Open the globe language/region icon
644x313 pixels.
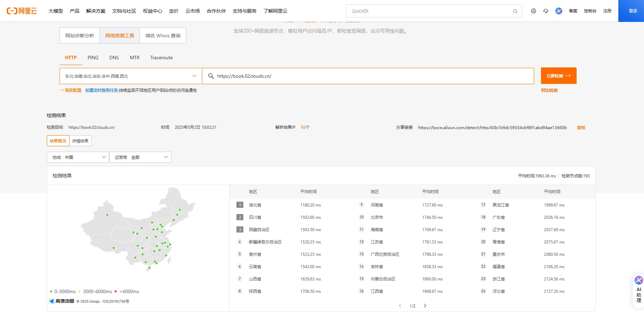pos(533,11)
